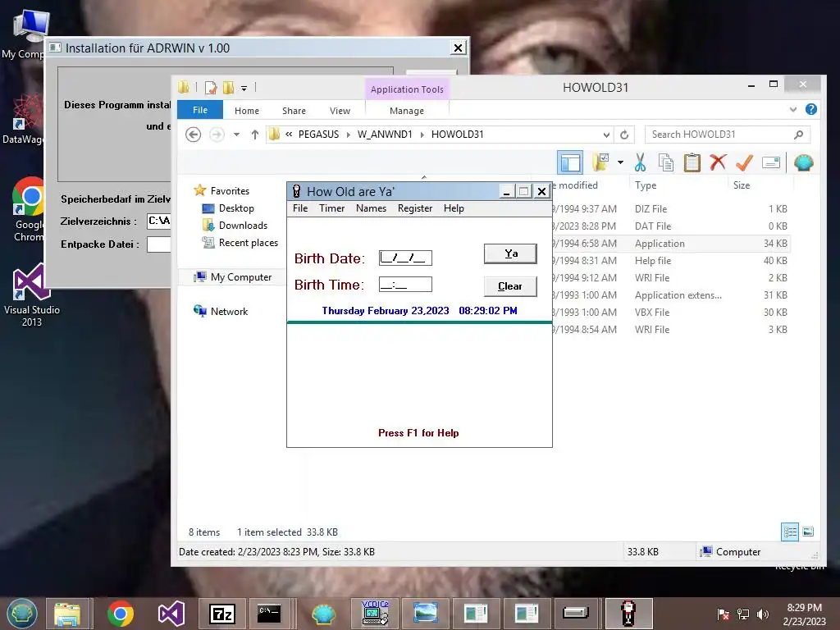Viewport: 840px width, 630px height.
Task: Open the Help menu in How Old are Ya'
Action: [x=453, y=208]
